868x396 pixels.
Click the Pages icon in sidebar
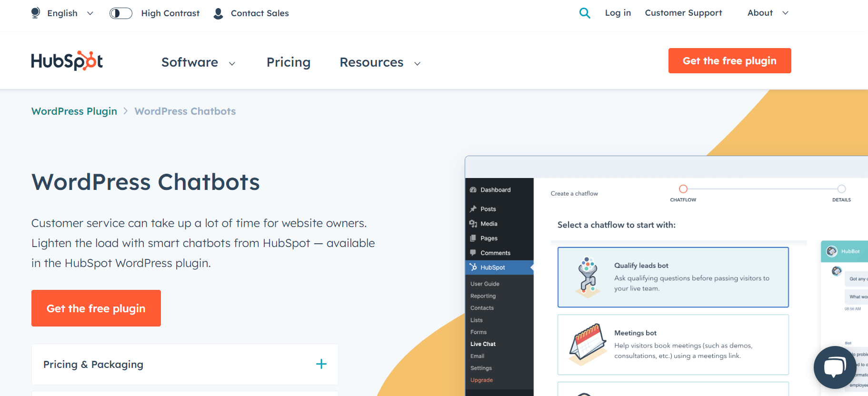(x=473, y=238)
